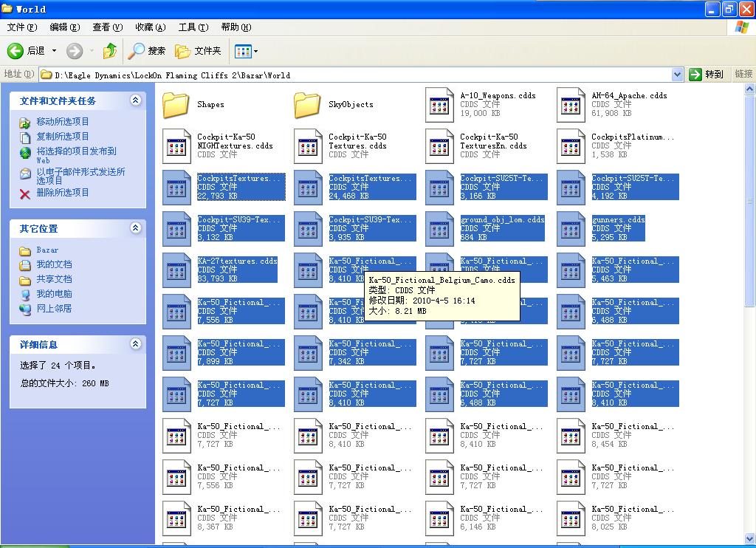Click the file list scrollbar down arrow

(x=750, y=538)
